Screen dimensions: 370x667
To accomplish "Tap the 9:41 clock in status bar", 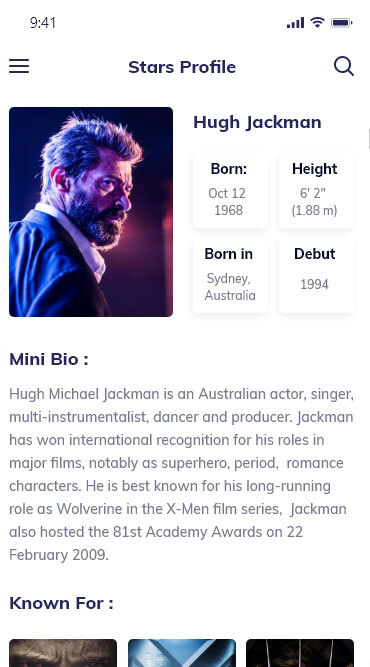I will [43, 23].
